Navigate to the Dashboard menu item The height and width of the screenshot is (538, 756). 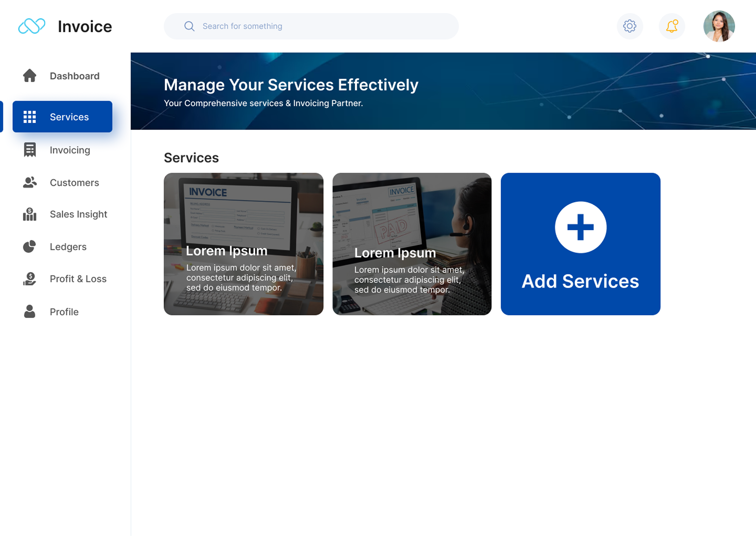click(x=75, y=76)
